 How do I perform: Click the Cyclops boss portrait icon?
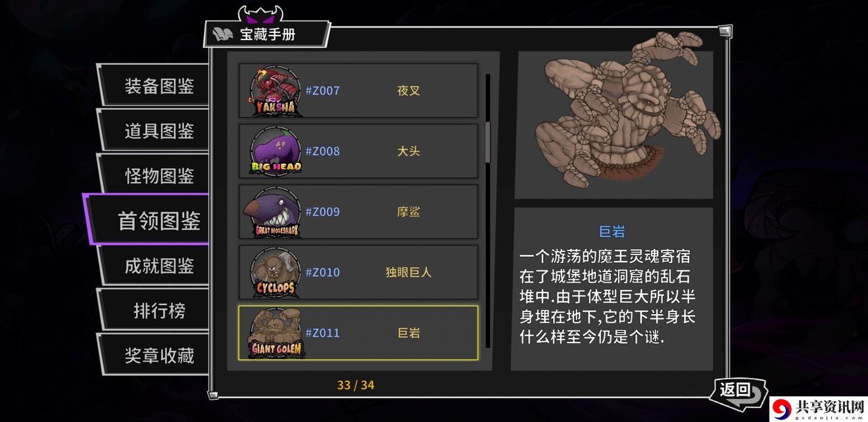pos(276,272)
